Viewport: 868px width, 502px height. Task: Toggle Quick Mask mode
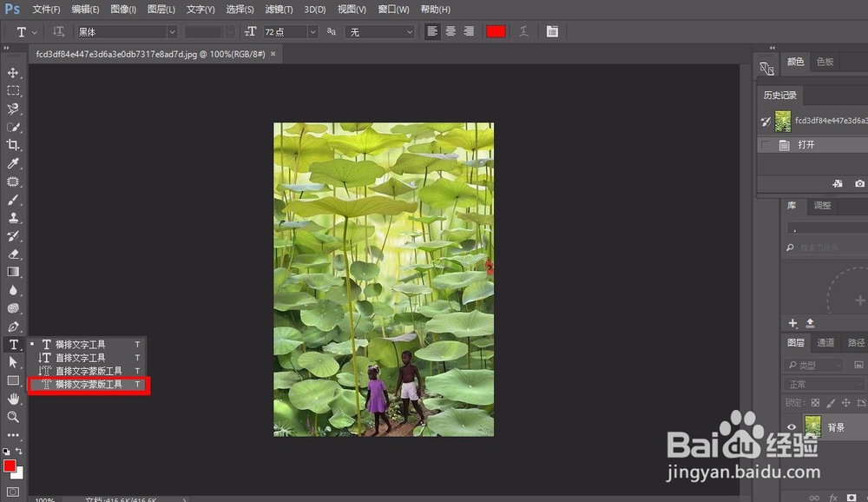click(13, 492)
